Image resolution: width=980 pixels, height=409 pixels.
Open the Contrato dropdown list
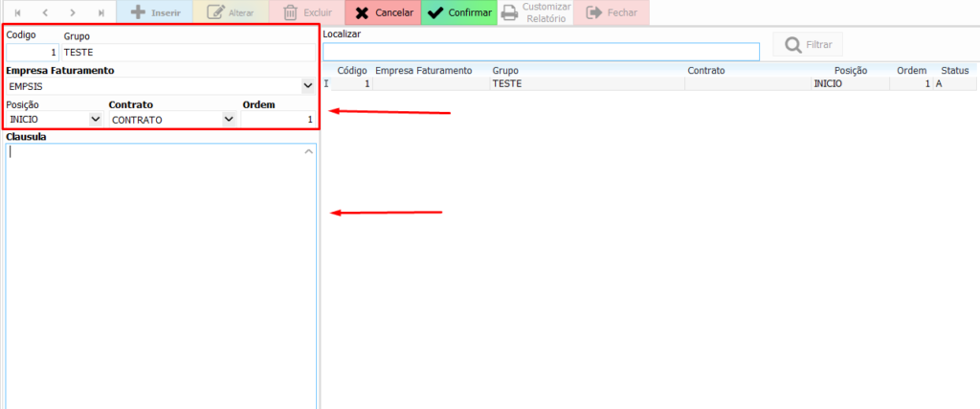(229, 120)
